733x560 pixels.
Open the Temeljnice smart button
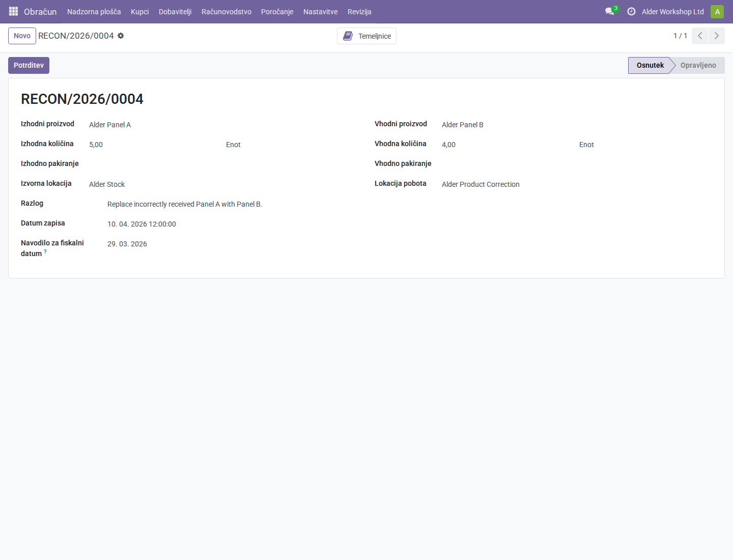366,36
